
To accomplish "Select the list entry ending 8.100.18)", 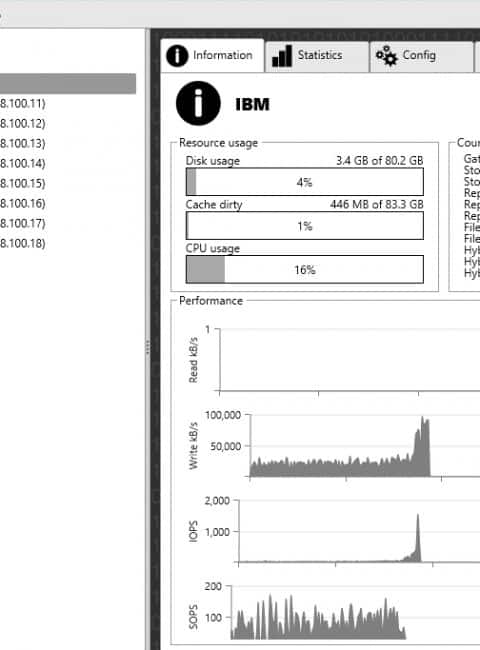I will 23,243.
